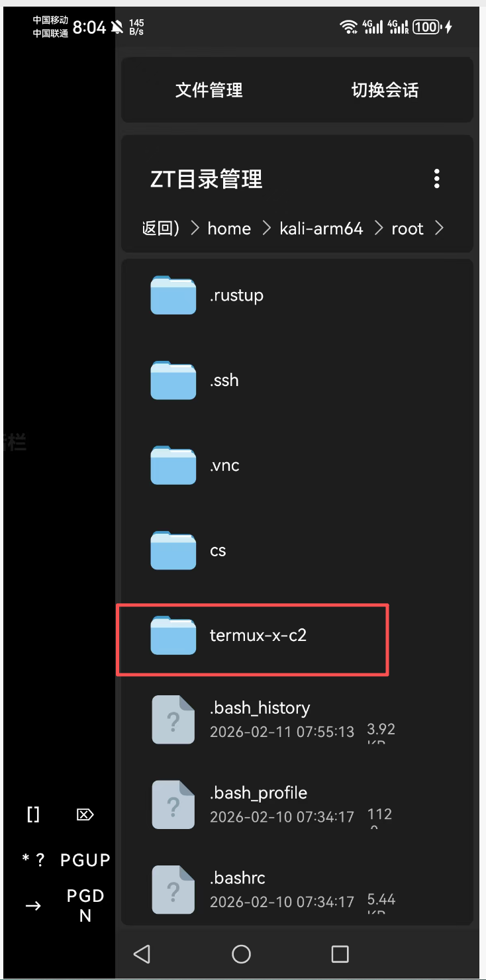This screenshot has height=980, width=486.
Task: Tap the right-arrow terminal key
Action: (x=33, y=906)
